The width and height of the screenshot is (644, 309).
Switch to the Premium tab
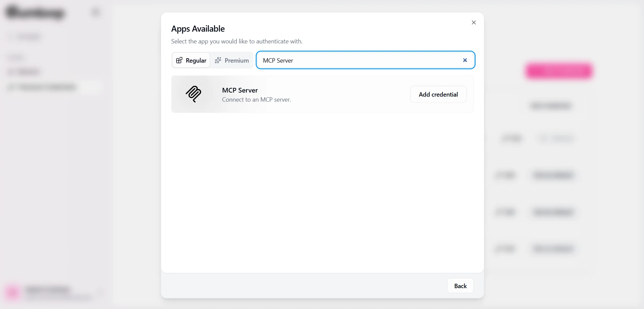(x=232, y=60)
